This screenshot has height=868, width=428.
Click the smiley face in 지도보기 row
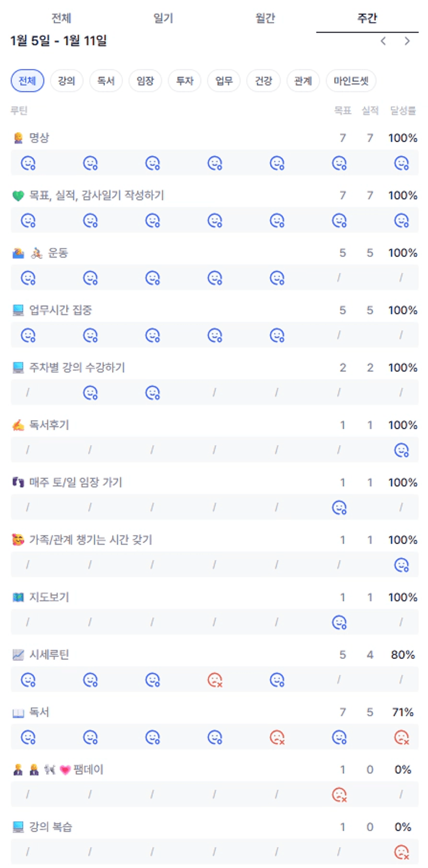pos(339,622)
